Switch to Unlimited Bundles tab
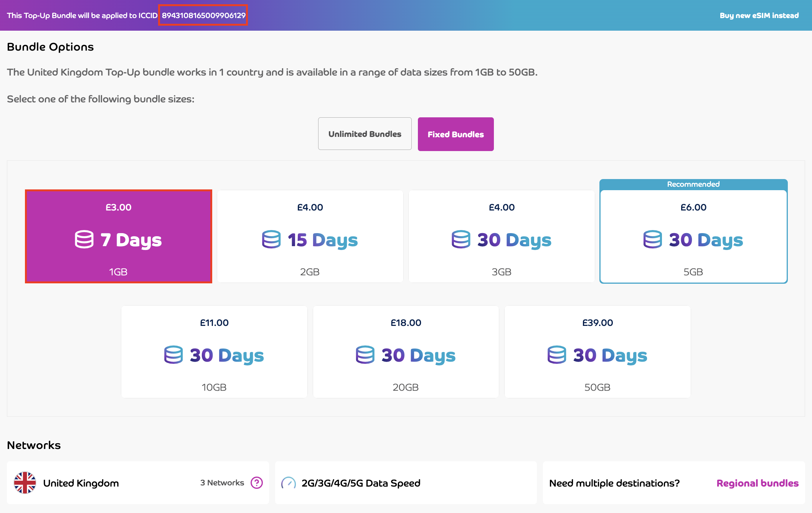 click(x=365, y=134)
